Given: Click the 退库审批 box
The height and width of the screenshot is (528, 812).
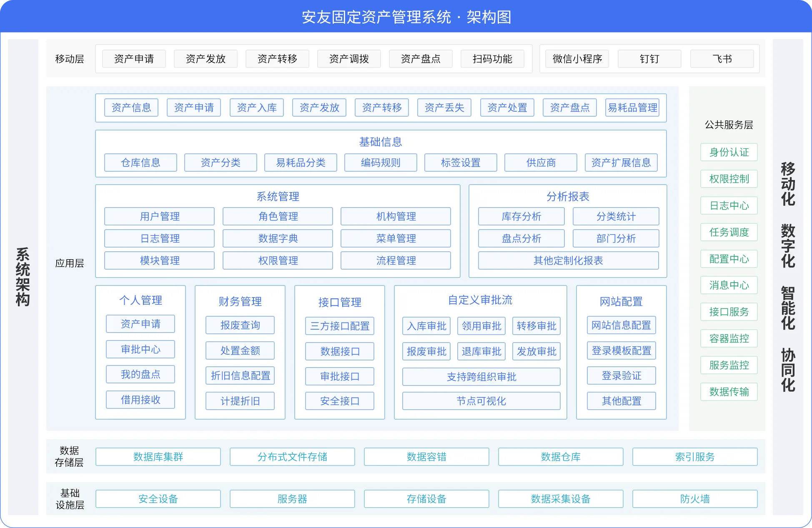Looking at the screenshot, I should [x=481, y=351].
